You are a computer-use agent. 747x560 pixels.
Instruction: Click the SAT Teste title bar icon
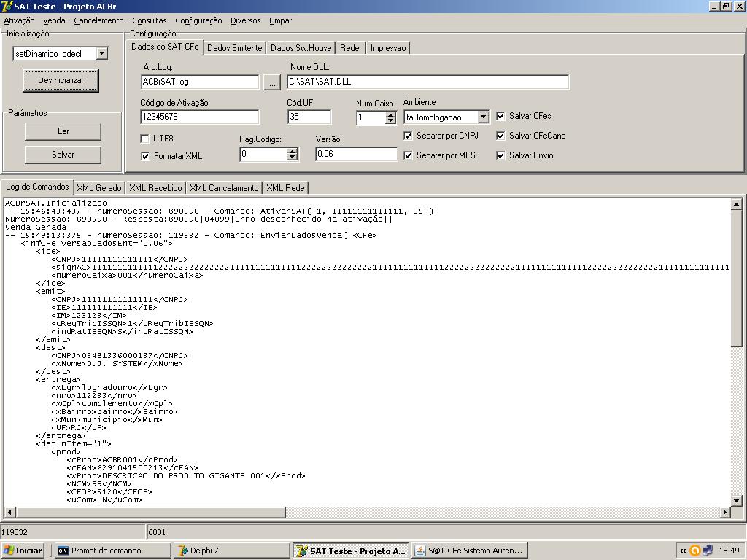(x=7, y=6)
